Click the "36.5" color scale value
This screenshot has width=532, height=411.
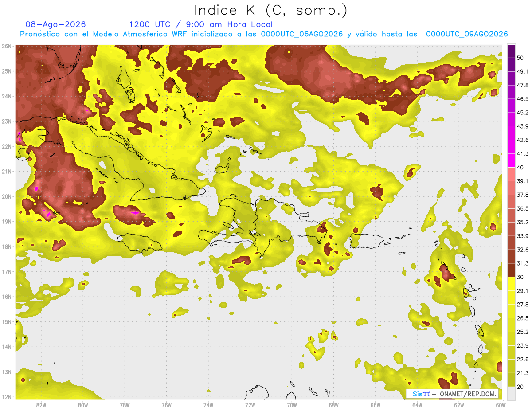click(522, 208)
